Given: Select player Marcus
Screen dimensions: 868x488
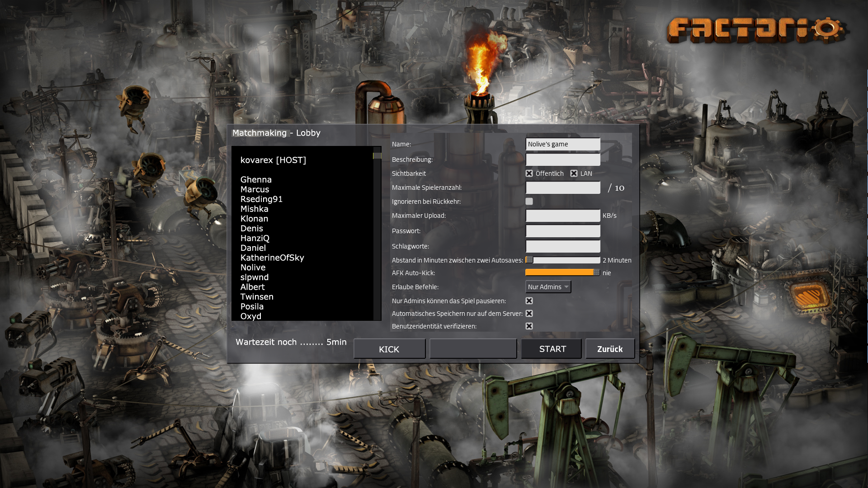Looking at the screenshot, I should coord(255,189).
